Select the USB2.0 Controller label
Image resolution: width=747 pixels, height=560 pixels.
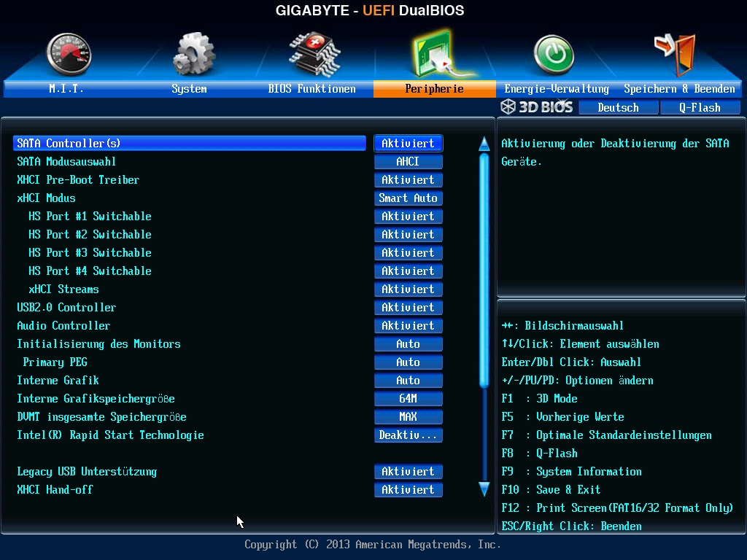66,308
